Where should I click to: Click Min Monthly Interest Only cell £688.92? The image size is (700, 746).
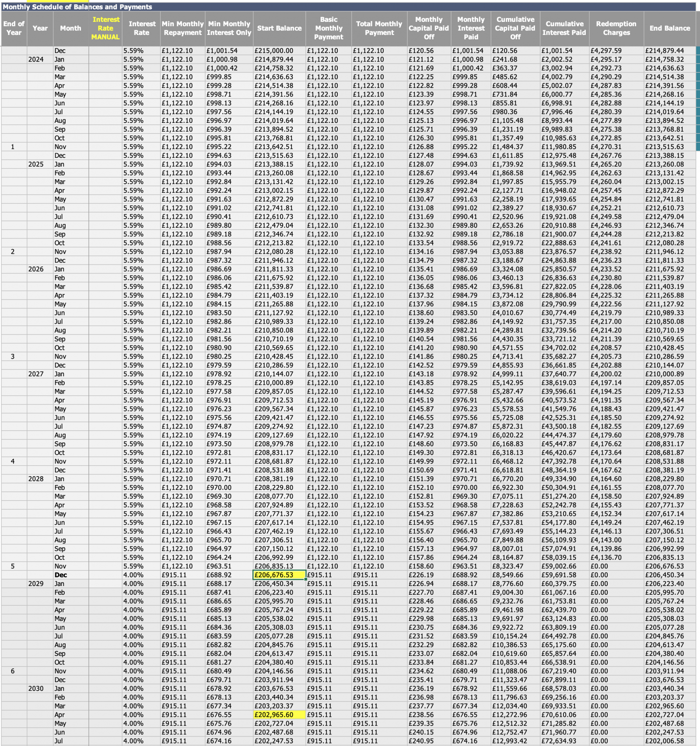tap(229, 575)
